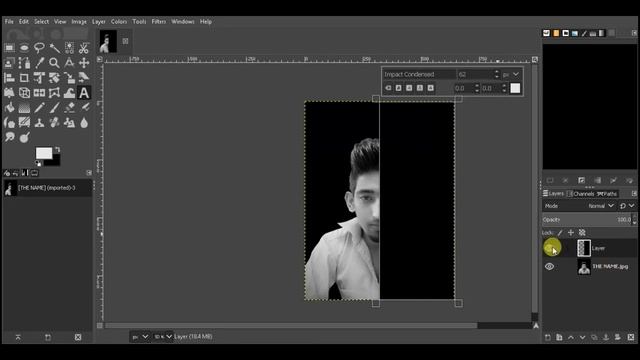Select the Move tool
This screenshot has height=360, width=640.
tap(84, 63)
